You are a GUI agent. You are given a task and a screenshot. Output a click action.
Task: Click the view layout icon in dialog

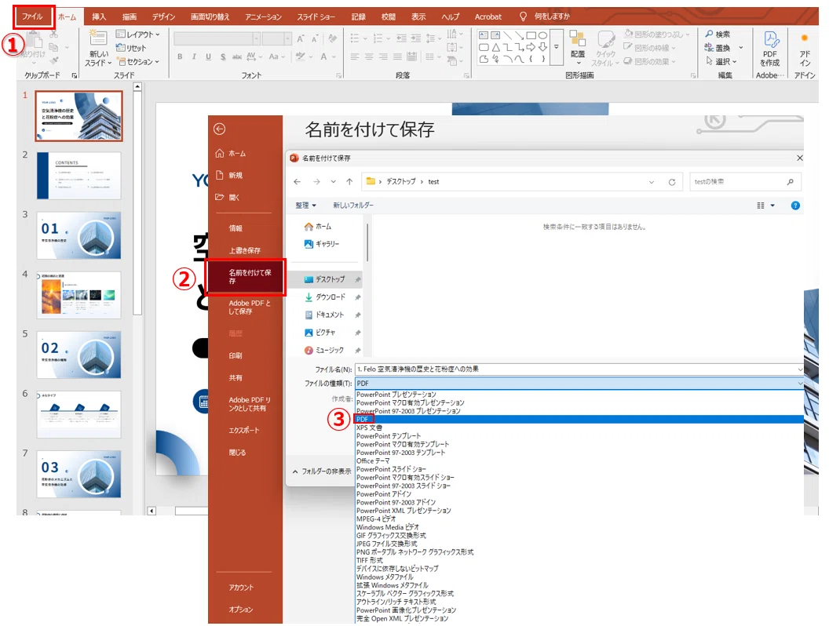[x=761, y=206]
